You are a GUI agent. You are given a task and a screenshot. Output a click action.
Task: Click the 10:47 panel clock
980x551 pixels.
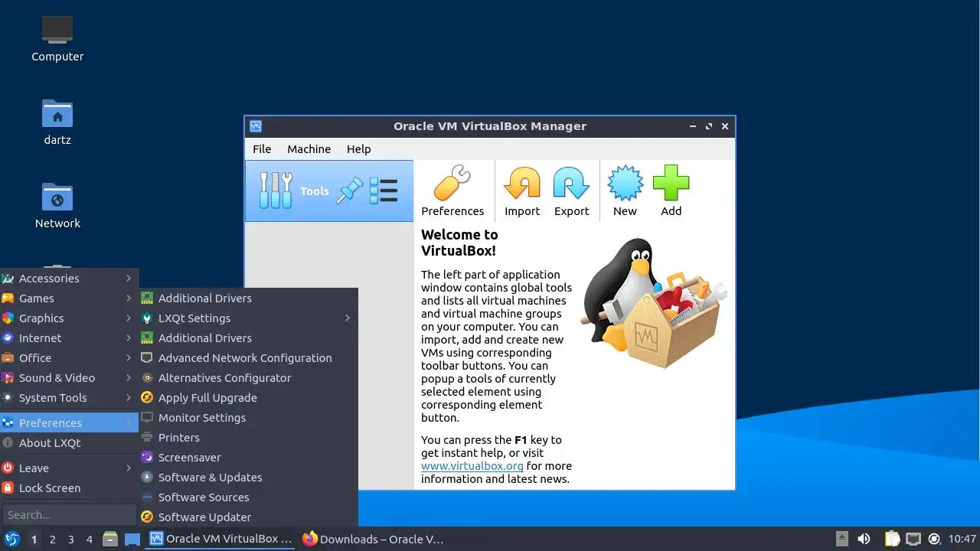(x=962, y=539)
